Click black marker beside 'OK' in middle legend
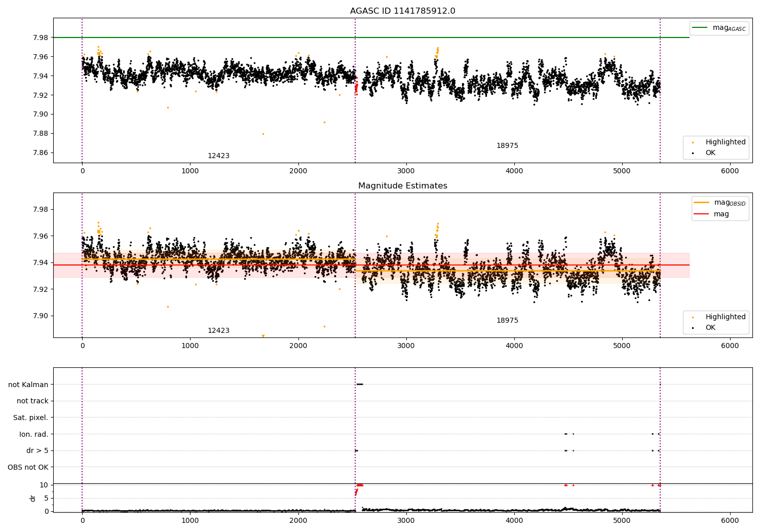 click(x=693, y=328)
